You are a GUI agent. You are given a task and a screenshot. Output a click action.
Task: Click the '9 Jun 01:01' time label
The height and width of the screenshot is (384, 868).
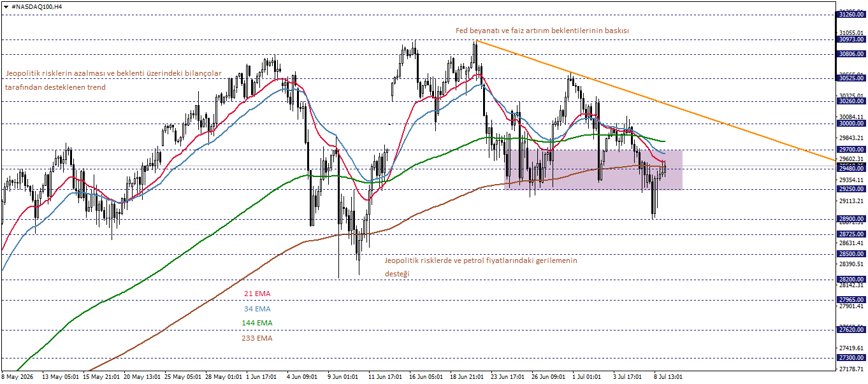point(344,376)
